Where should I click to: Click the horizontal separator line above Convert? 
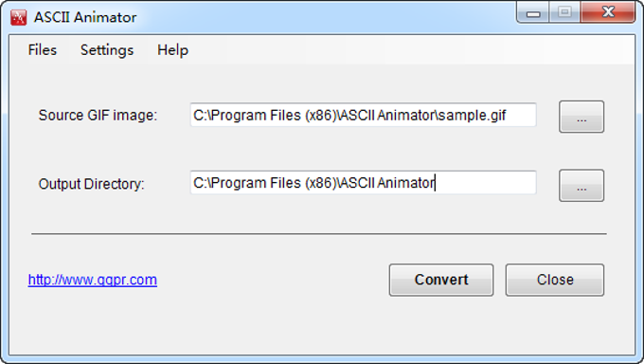[x=319, y=233]
